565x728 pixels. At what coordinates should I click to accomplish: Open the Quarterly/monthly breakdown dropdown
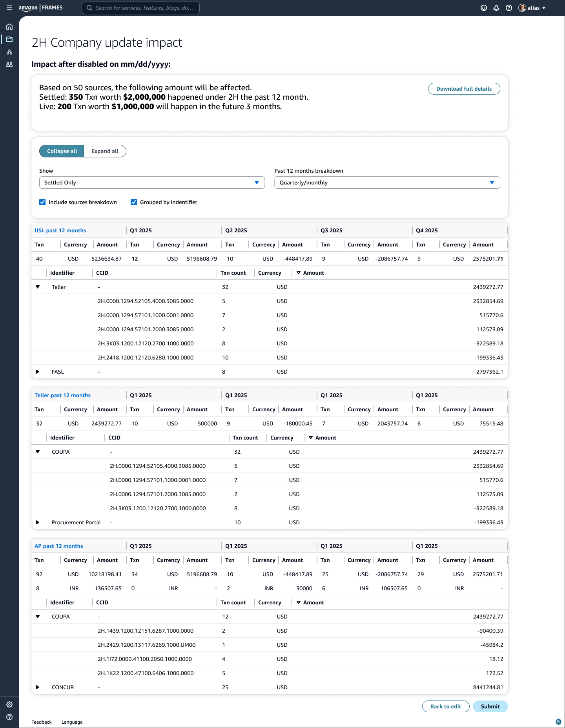pyautogui.click(x=387, y=182)
